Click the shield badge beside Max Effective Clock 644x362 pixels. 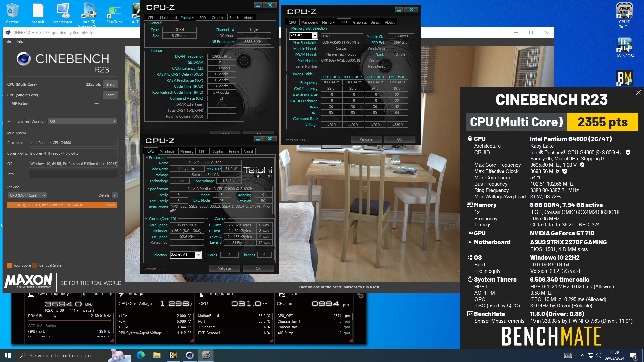pyautogui.click(x=565, y=171)
